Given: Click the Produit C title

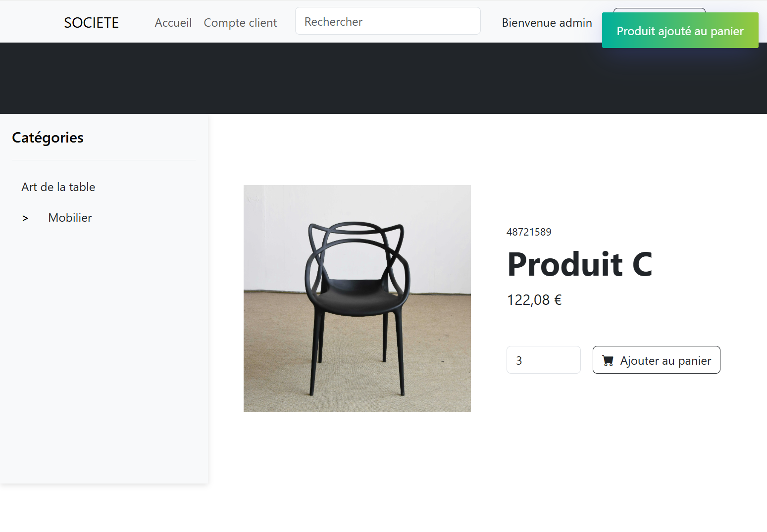Looking at the screenshot, I should [x=579, y=264].
